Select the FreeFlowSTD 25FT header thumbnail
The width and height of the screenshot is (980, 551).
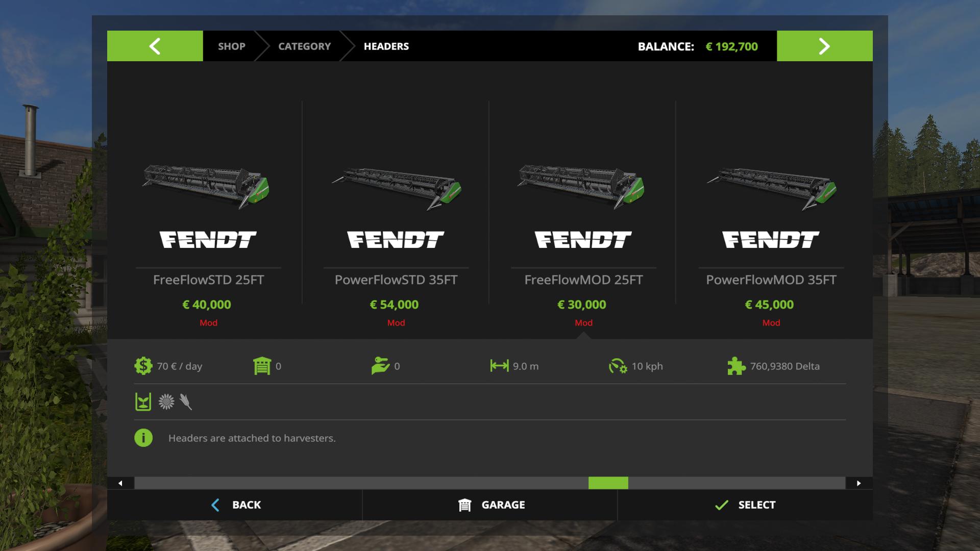(206, 186)
